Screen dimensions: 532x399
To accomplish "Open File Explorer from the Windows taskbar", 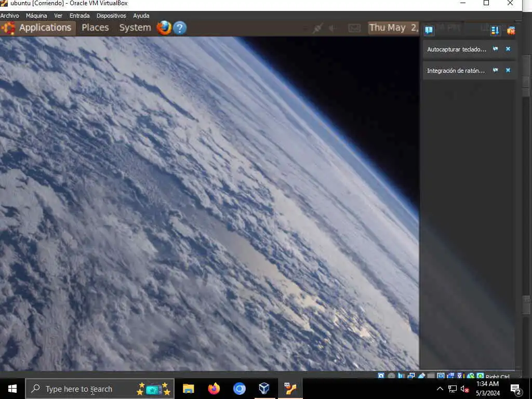I will (188, 389).
